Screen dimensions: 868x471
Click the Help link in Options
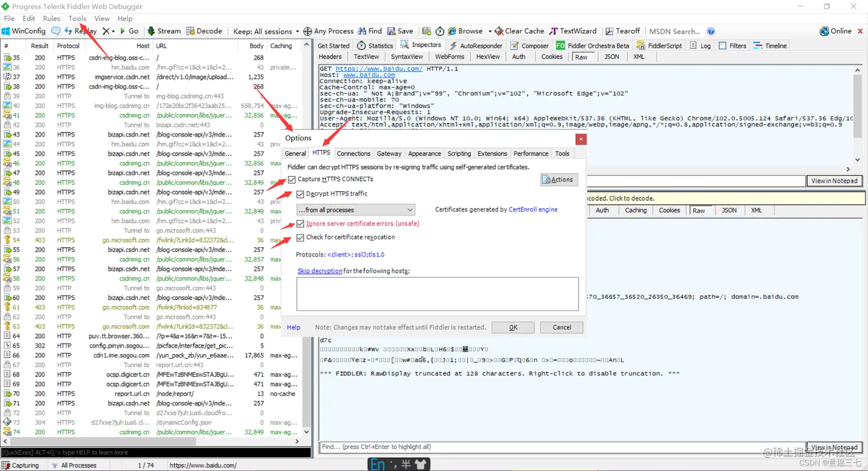[x=293, y=328]
